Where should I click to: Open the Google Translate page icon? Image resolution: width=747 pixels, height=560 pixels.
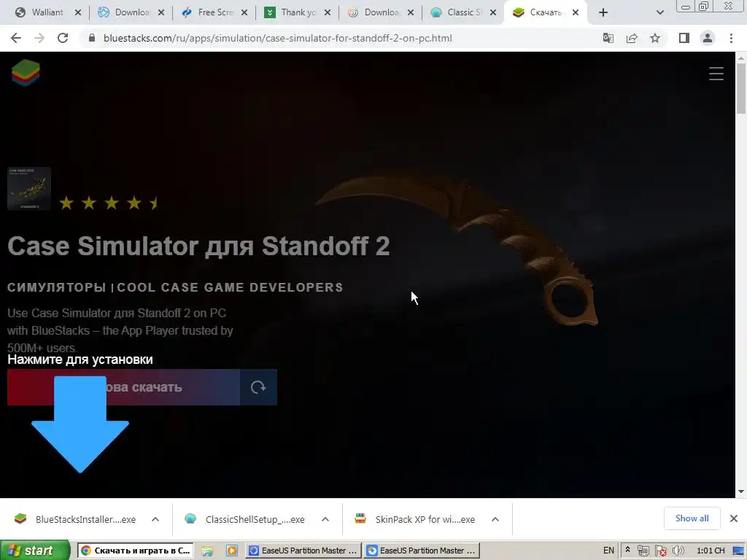608,38
